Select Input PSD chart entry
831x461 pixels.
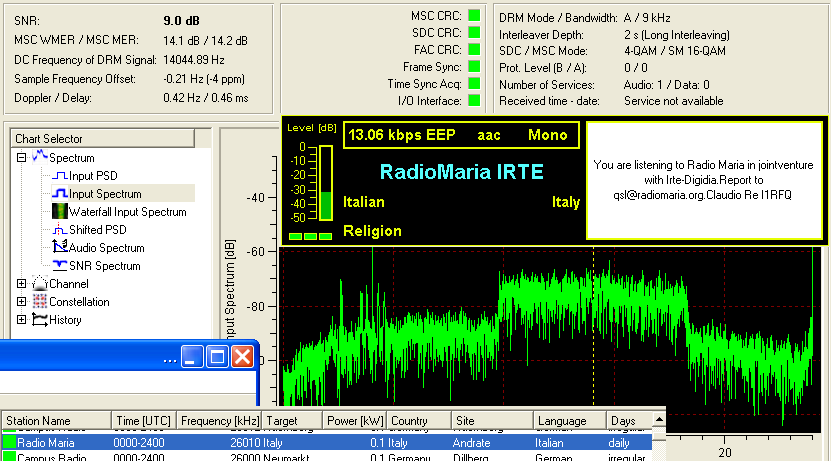click(x=93, y=175)
